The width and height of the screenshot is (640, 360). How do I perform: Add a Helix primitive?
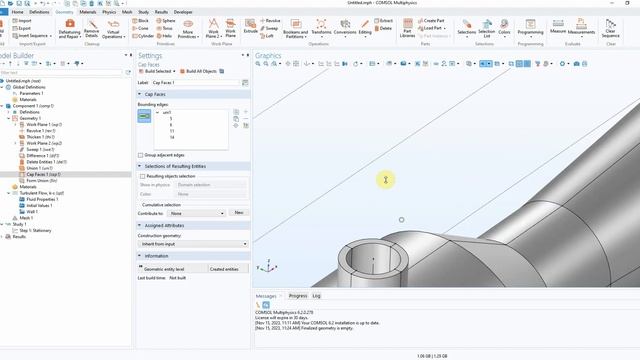[164, 36]
